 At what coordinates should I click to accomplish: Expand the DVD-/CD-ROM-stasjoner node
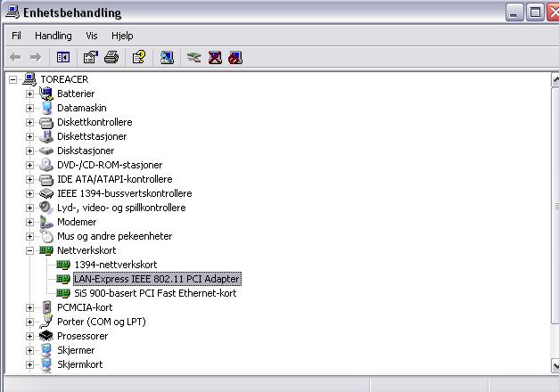[x=29, y=165]
